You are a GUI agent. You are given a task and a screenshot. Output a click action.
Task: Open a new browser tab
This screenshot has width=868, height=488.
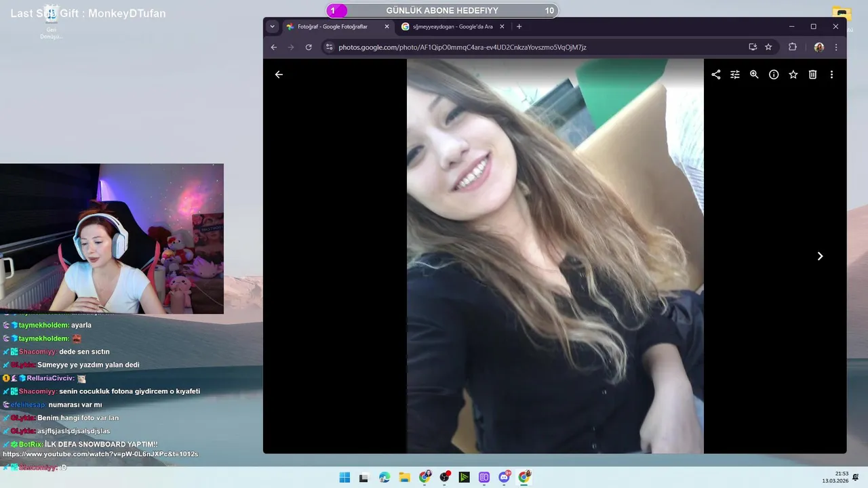click(519, 26)
